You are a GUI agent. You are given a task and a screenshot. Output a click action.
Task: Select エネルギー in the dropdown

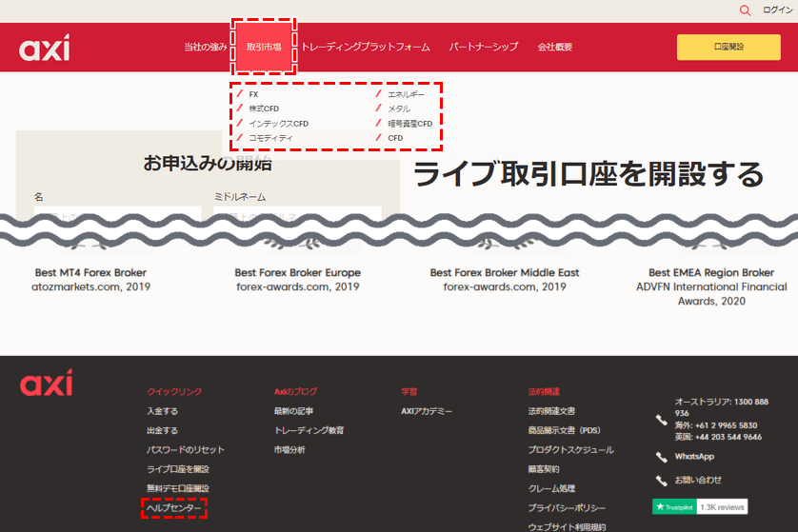point(406,94)
